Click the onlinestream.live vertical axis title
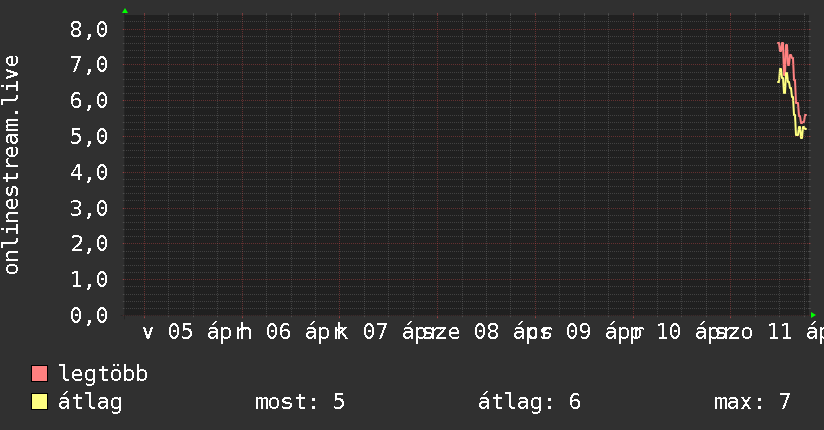 [x=12, y=165]
